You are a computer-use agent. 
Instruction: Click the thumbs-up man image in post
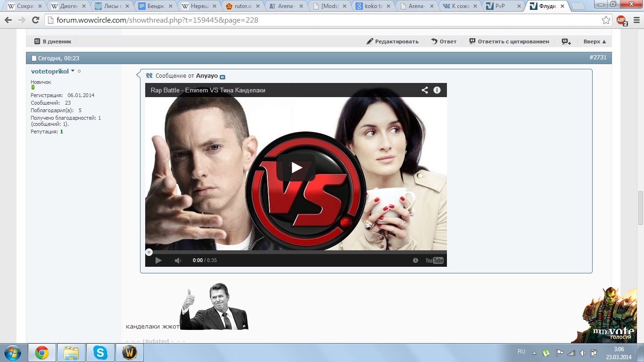[214, 306]
